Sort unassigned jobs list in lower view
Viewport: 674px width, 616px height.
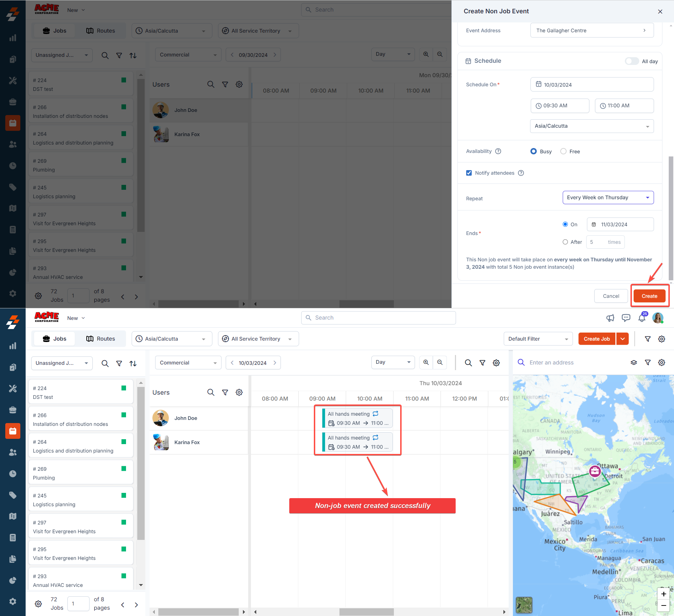(x=133, y=363)
